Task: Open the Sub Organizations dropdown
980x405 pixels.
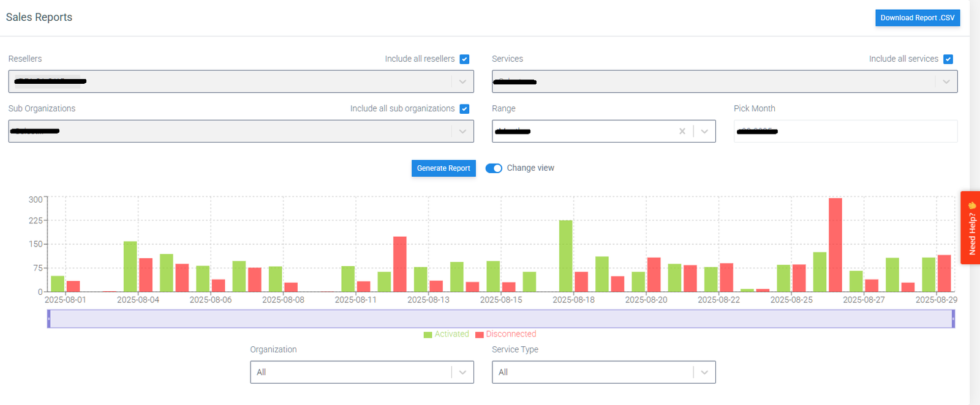Action: pos(462,131)
